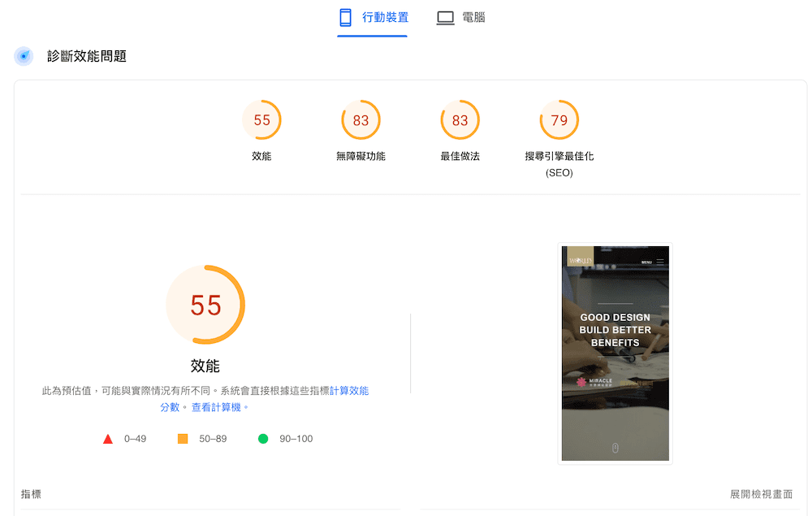Click the laptop computer icon
Screen dimensions: 812x516
445,18
